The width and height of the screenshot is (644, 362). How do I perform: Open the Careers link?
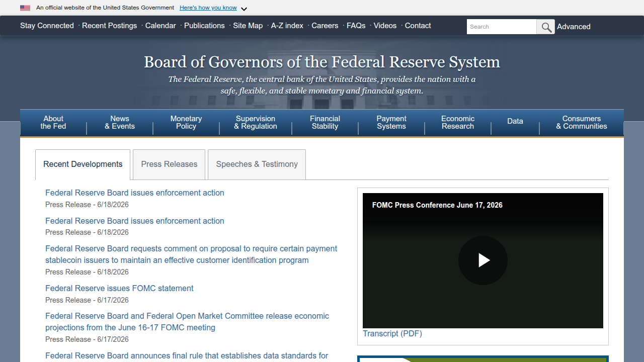[325, 26]
